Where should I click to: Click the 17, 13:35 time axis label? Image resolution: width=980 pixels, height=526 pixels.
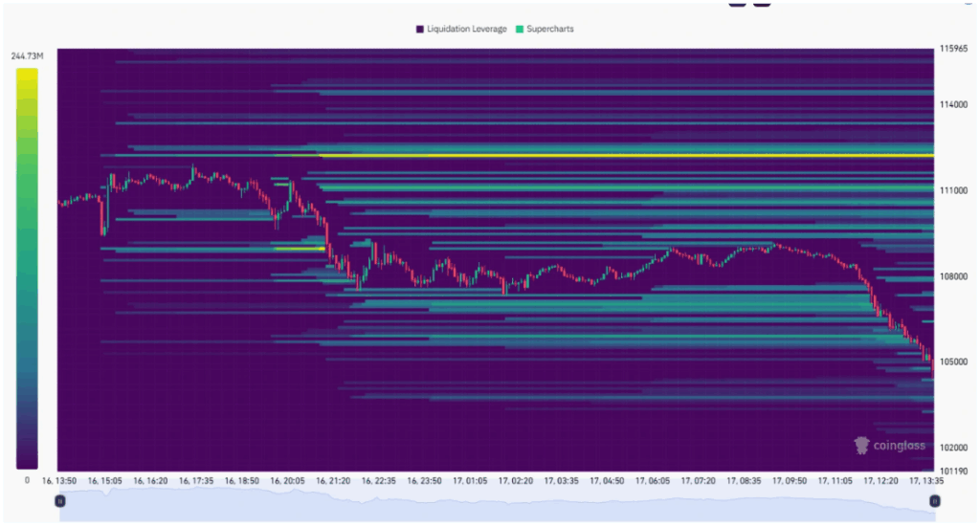926,481
